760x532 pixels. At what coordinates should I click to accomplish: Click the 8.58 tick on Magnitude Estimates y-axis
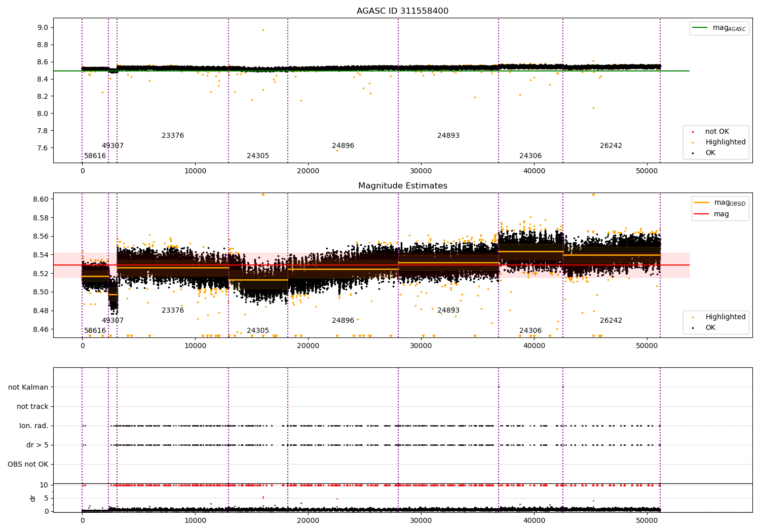point(41,218)
